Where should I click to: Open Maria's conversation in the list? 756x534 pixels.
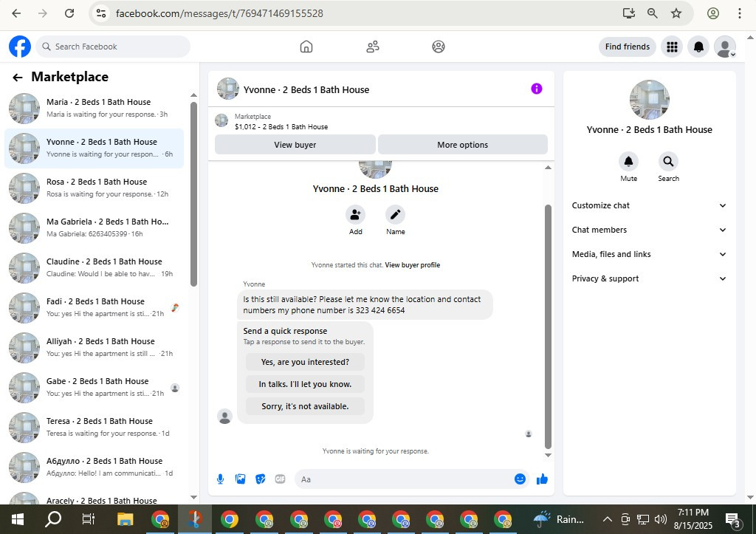94,109
